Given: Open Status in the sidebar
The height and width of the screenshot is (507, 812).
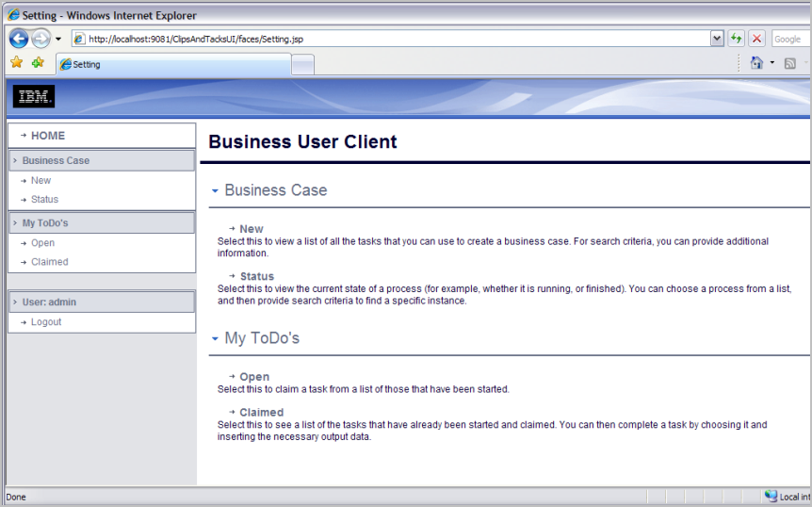Looking at the screenshot, I should pyautogui.click(x=44, y=200).
